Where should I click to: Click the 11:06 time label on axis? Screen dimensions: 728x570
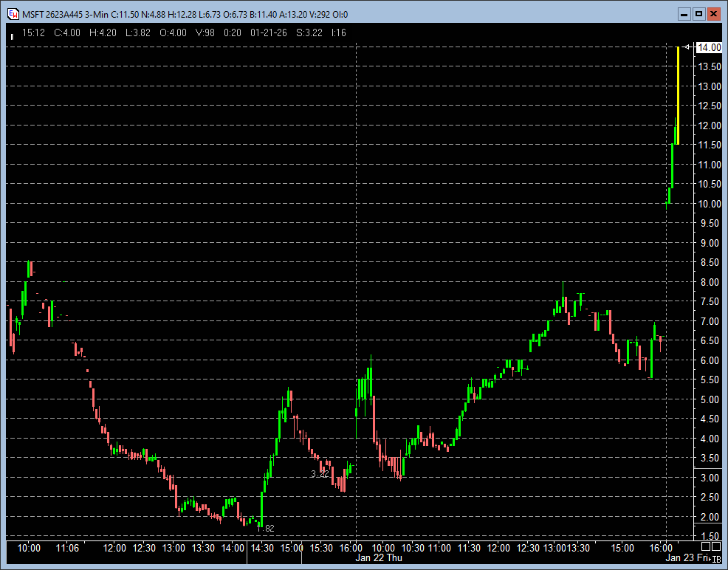(67, 548)
